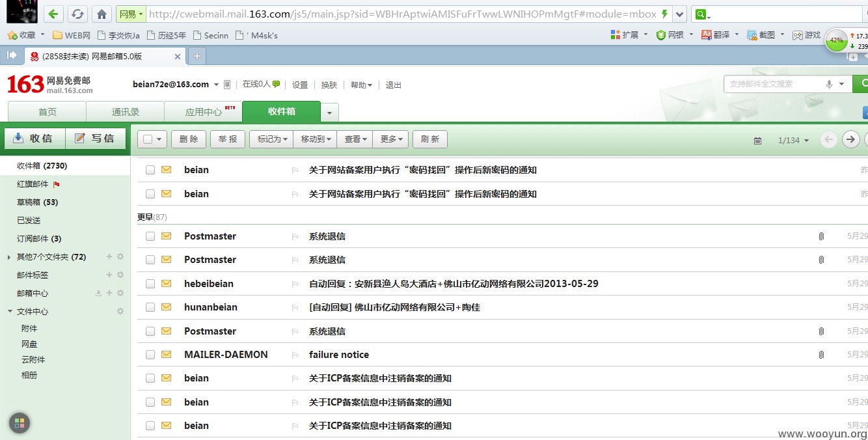Click the 删除 delete button
This screenshot has width=868, height=440.
coord(189,139)
